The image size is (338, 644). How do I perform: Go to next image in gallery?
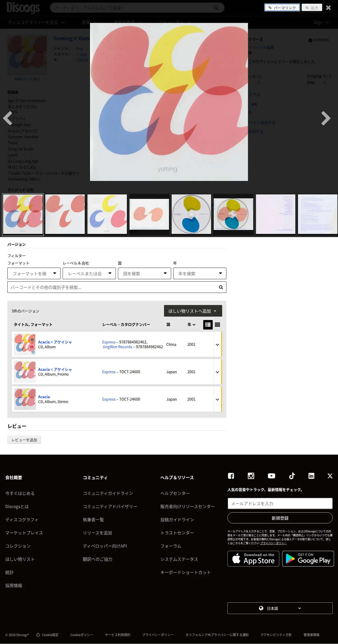tap(326, 118)
